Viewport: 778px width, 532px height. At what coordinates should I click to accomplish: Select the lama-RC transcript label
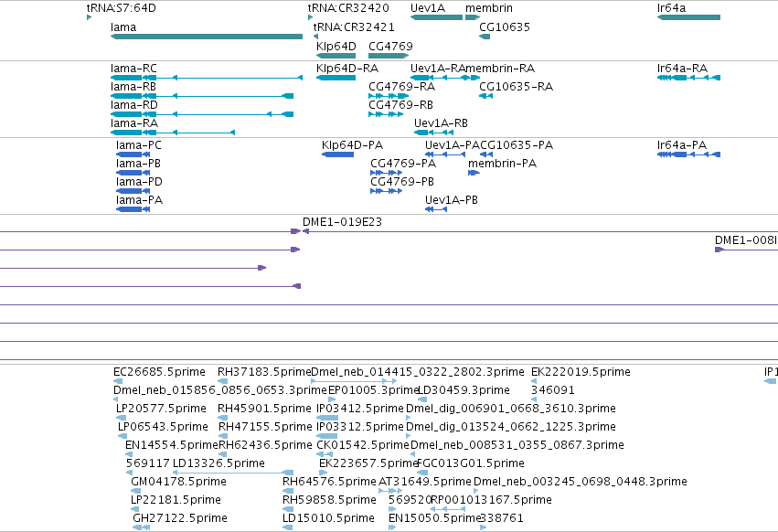pos(133,68)
